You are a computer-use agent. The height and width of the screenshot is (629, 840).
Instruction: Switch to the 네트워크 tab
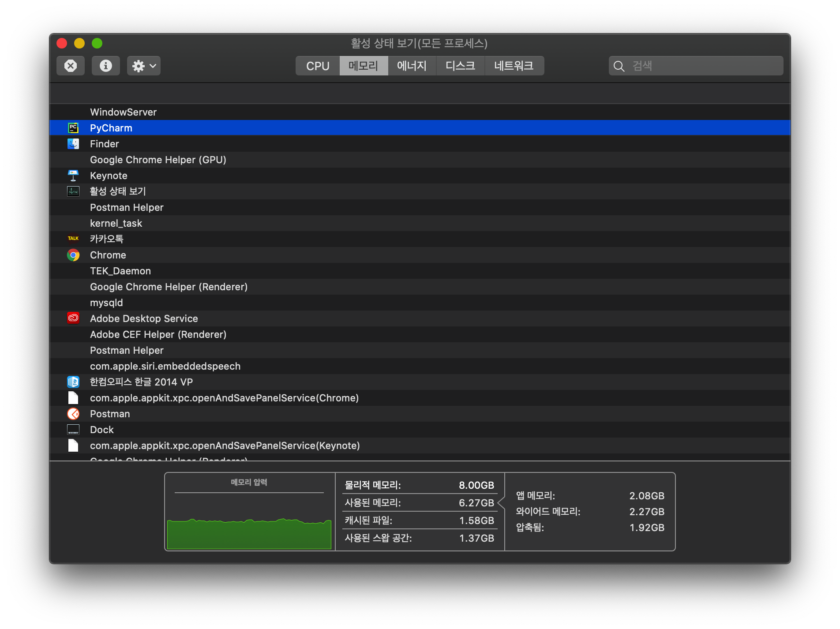coord(514,66)
